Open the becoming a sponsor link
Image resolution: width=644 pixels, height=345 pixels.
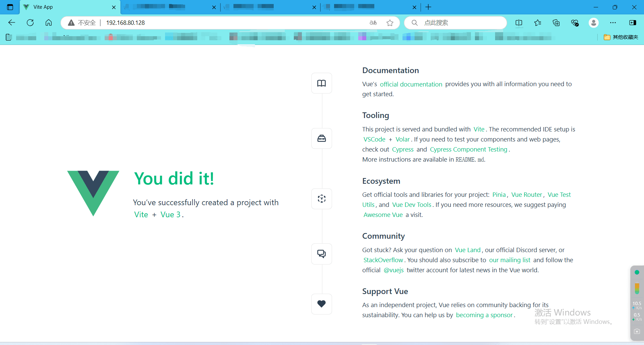(484, 315)
